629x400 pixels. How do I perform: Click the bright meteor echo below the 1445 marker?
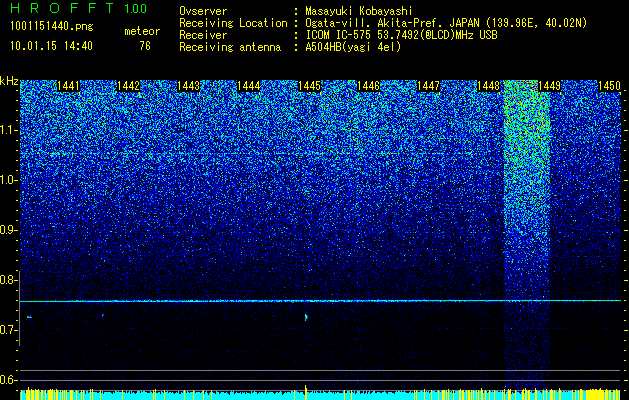click(x=306, y=317)
